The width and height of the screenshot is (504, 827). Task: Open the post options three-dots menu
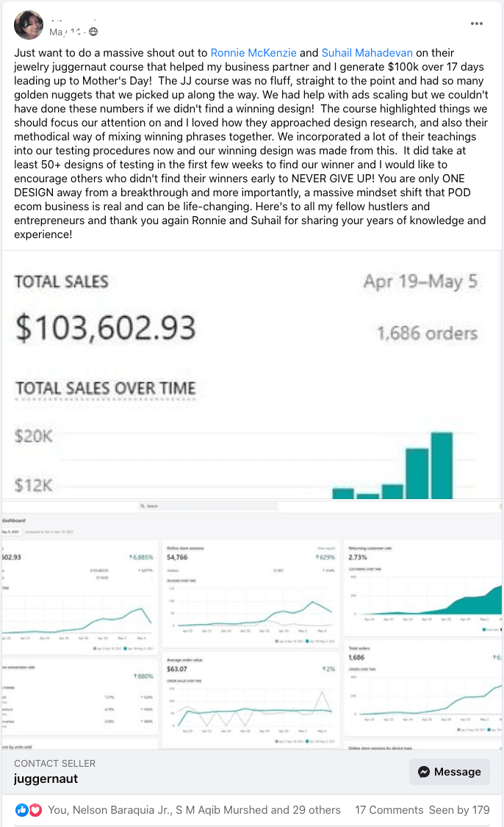pyautogui.click(x=477, y=24)
